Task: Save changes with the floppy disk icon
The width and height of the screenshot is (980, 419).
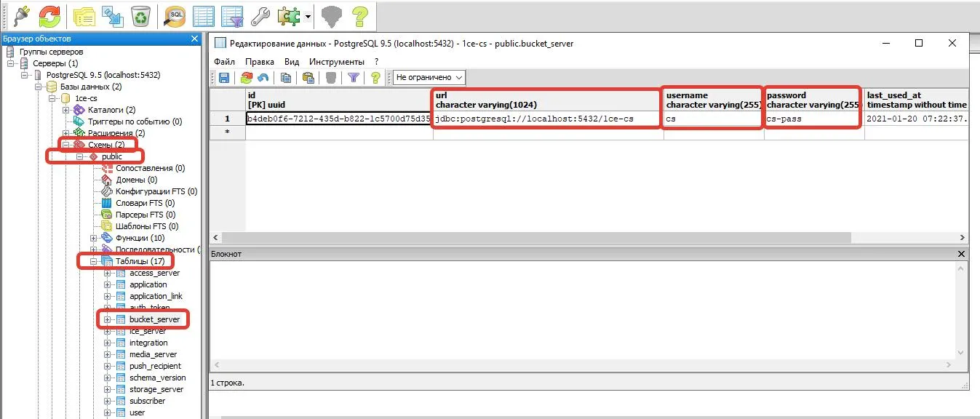Action: [224, 77]
